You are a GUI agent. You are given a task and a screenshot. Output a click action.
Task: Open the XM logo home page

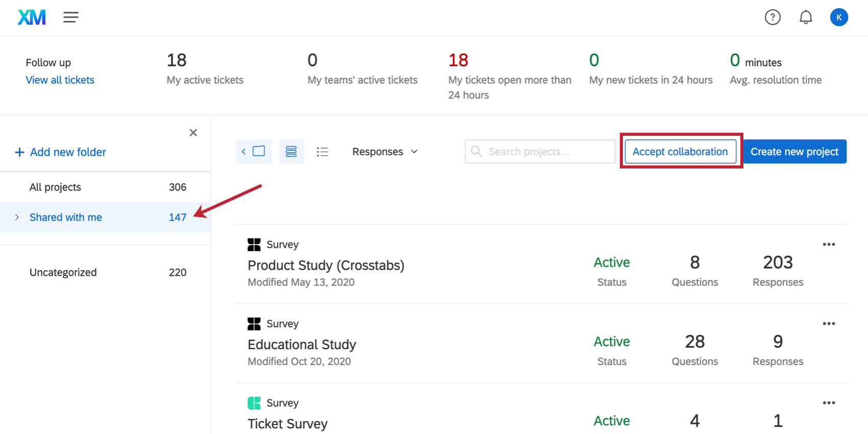32,17
